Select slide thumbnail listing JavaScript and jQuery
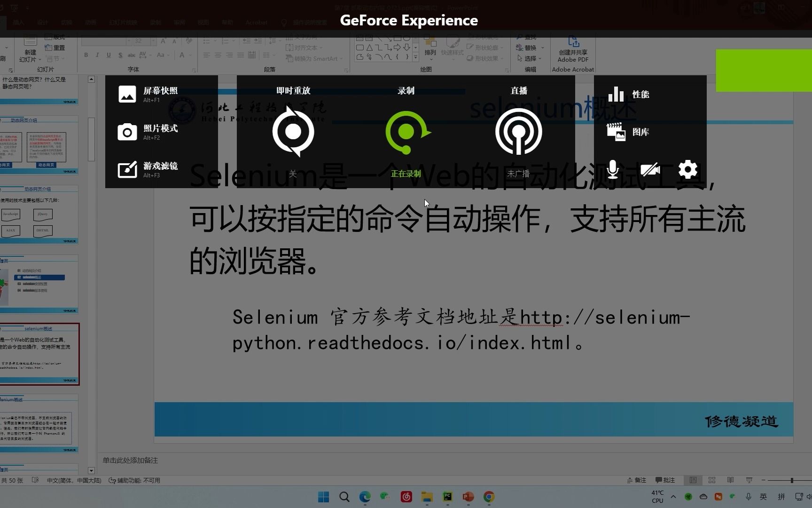The image size is (812, 508). click(39, 214)
